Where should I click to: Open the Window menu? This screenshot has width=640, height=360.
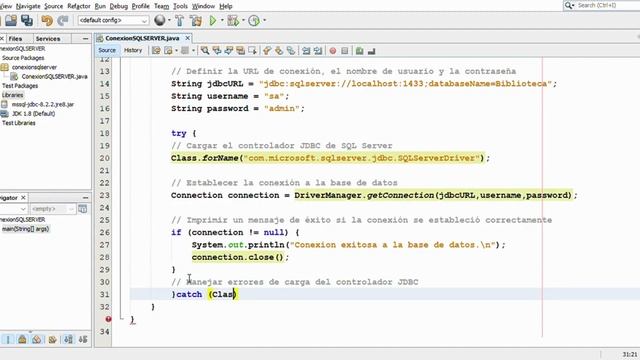[203, 6]
